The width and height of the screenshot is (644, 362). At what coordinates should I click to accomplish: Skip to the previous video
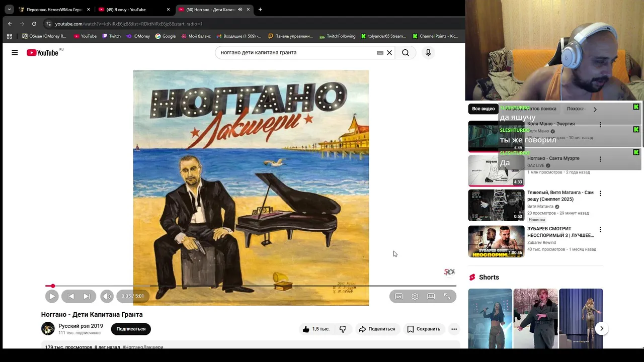click(71, 296)
